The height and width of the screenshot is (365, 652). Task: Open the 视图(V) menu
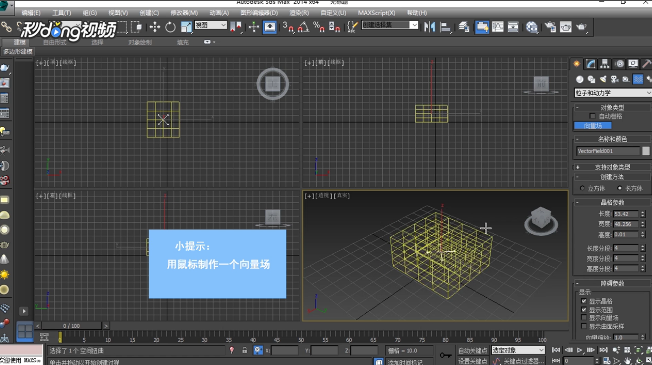[118, 13]
